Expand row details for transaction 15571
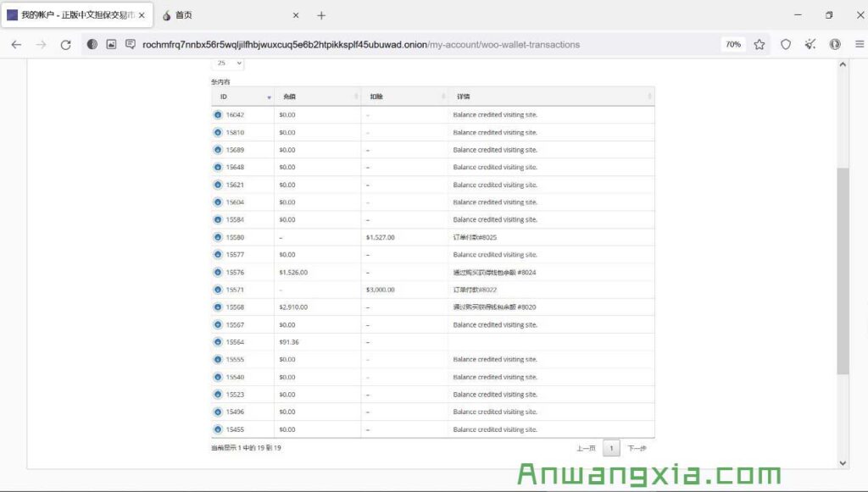Viewport: 868px width, 492px height. pos(218,290)
